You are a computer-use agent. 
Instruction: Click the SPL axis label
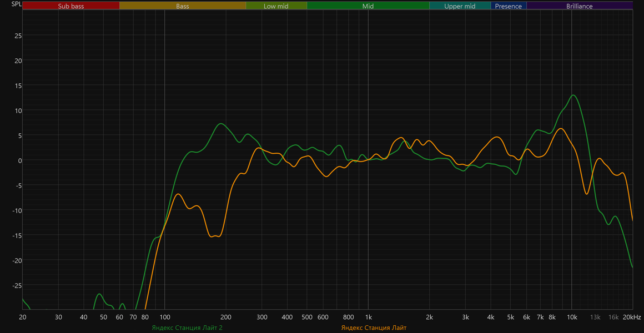coord(17,4)
